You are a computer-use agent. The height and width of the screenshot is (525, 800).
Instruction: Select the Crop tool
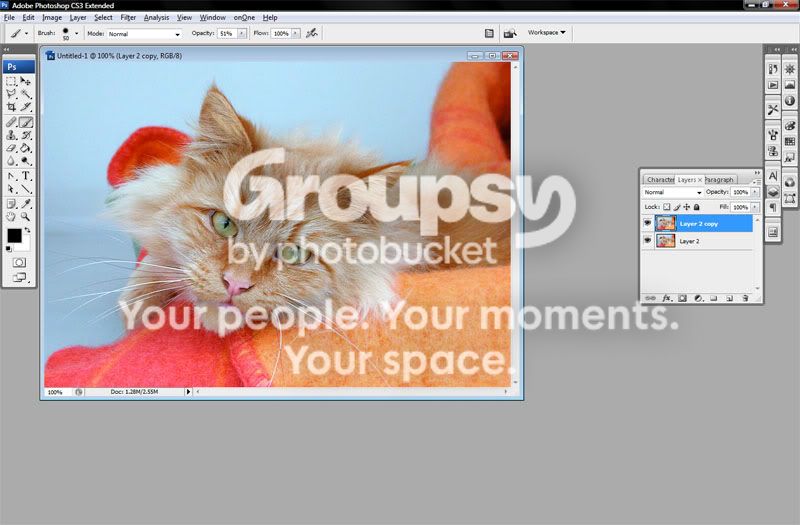click(x=11, y=107)
